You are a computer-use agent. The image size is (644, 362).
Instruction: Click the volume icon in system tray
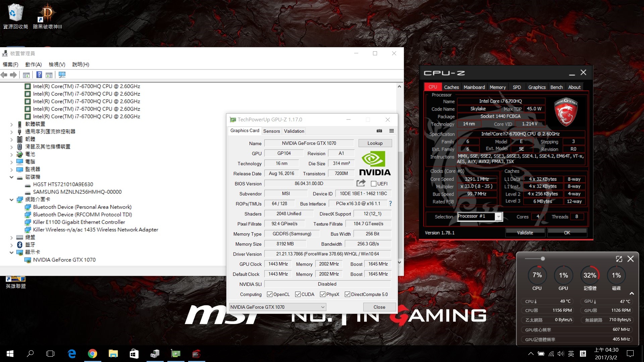click(x=561, y=354)
